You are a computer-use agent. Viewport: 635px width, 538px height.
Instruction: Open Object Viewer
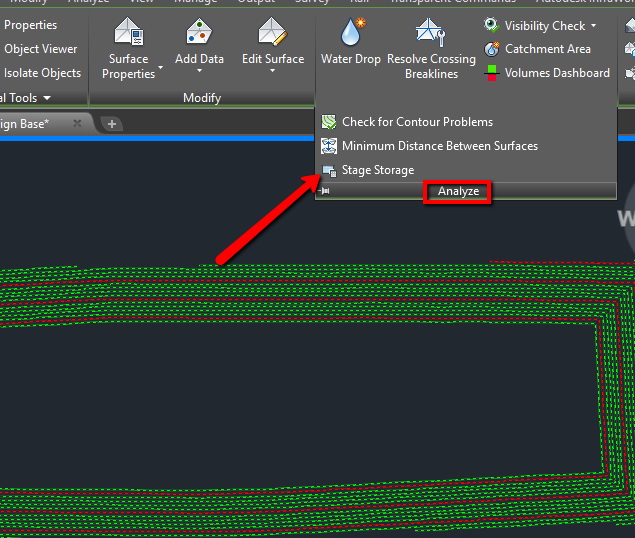click(40, 49)
